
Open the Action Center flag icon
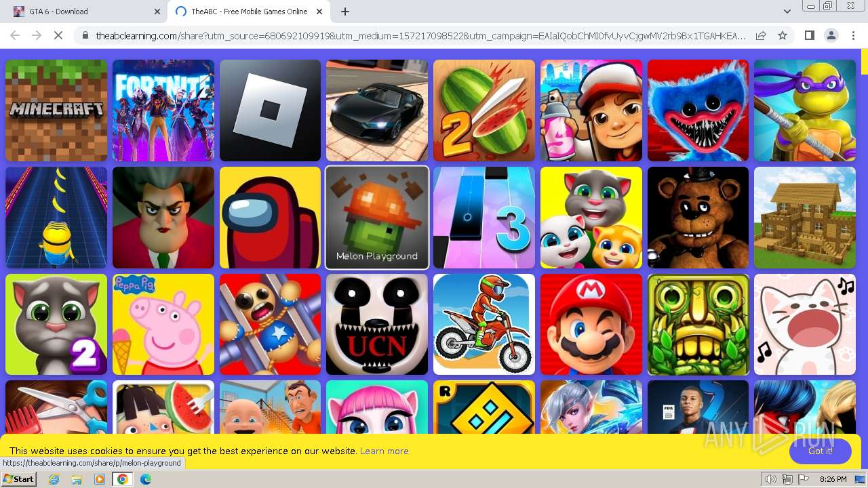tap(804, 479)
